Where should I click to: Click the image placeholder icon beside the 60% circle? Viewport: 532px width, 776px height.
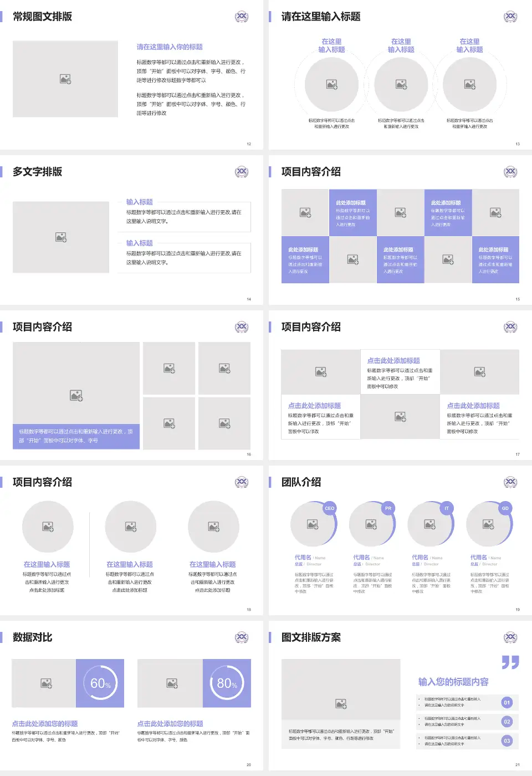[x=47, y=683]
